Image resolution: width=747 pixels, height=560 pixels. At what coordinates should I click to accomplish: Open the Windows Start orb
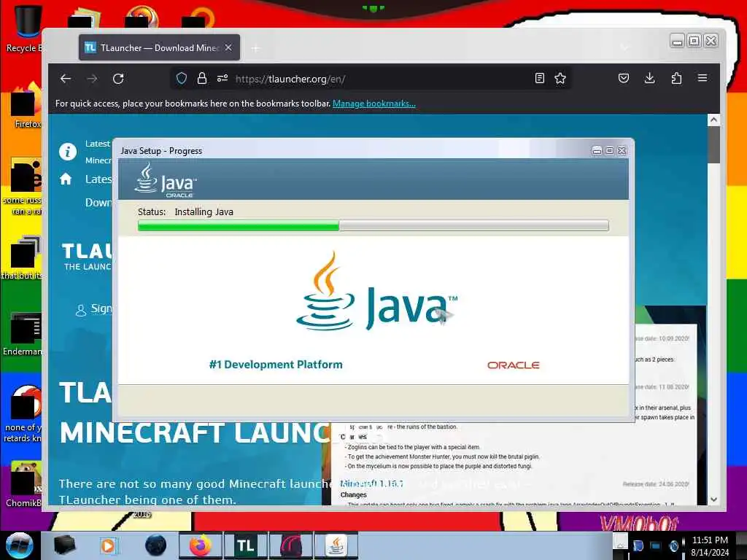pos(19,545)
